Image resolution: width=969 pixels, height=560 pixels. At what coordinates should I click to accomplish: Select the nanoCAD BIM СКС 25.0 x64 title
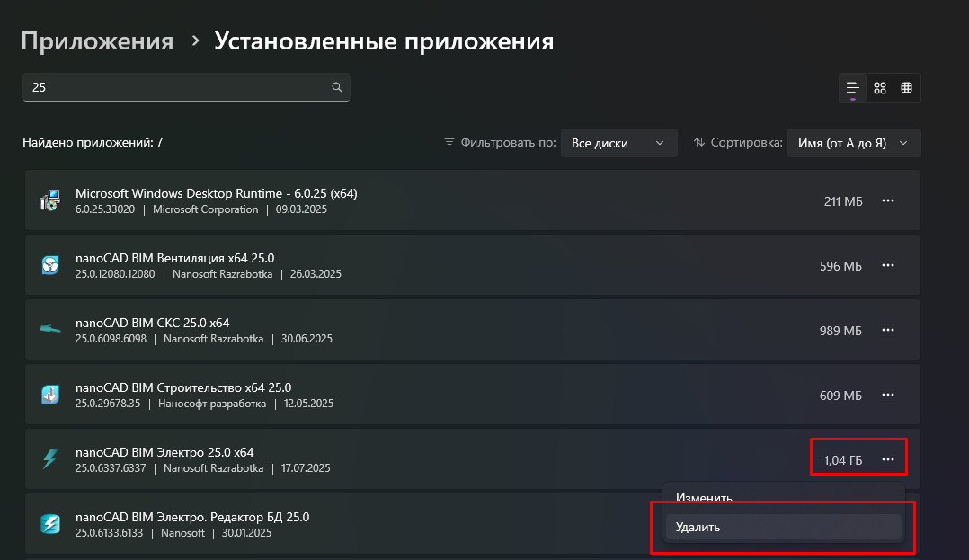pyautogui.click(x=152, y=323)
